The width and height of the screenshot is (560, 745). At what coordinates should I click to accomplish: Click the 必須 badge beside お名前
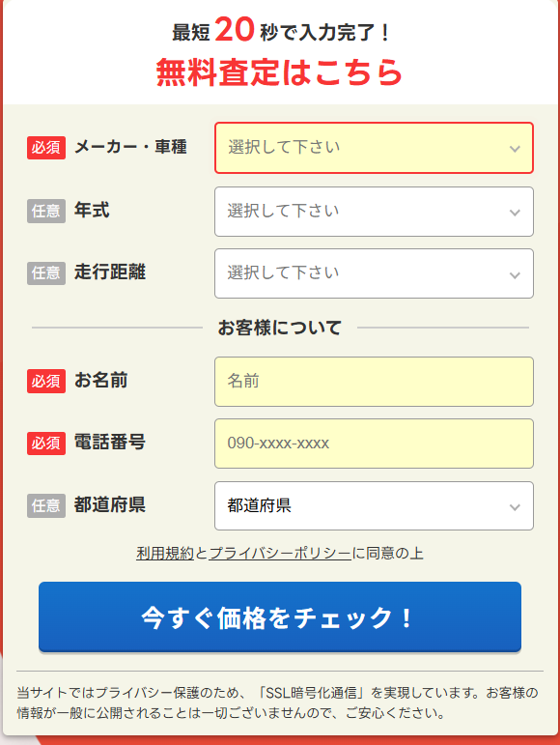tap(46, 381)
